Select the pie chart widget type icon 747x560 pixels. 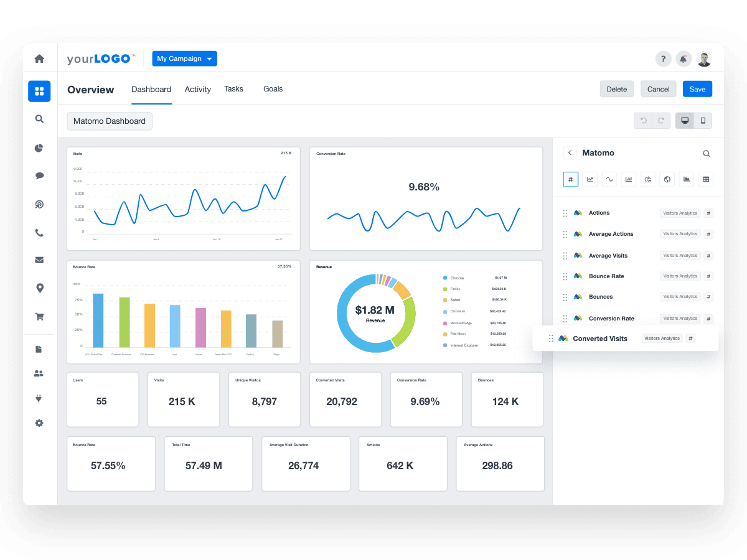[x=648, y=179]
